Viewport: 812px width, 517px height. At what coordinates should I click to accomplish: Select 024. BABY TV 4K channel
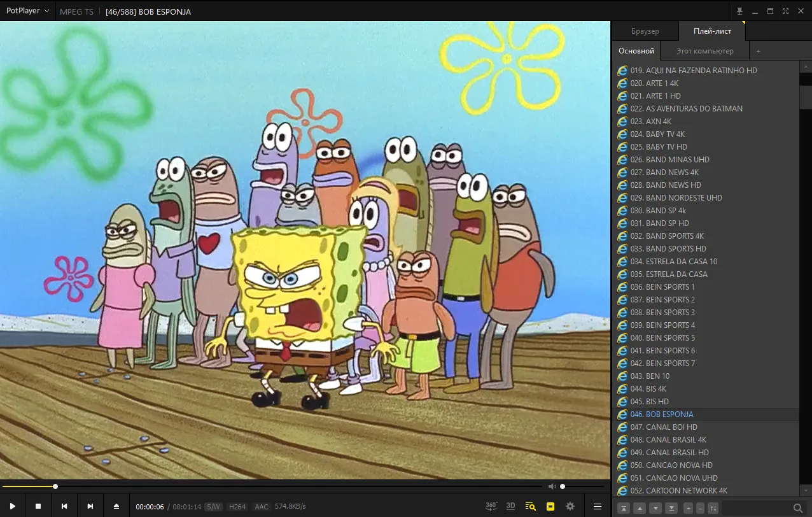coord(705,134)
